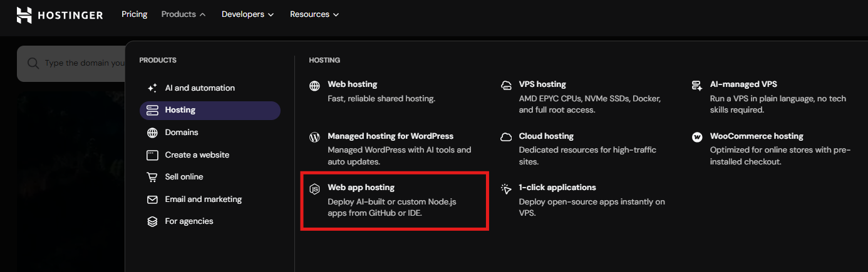Click the Node.js web app hosting icon
The width and height of the screenshot is (868, 272).
tap(315, 188)
